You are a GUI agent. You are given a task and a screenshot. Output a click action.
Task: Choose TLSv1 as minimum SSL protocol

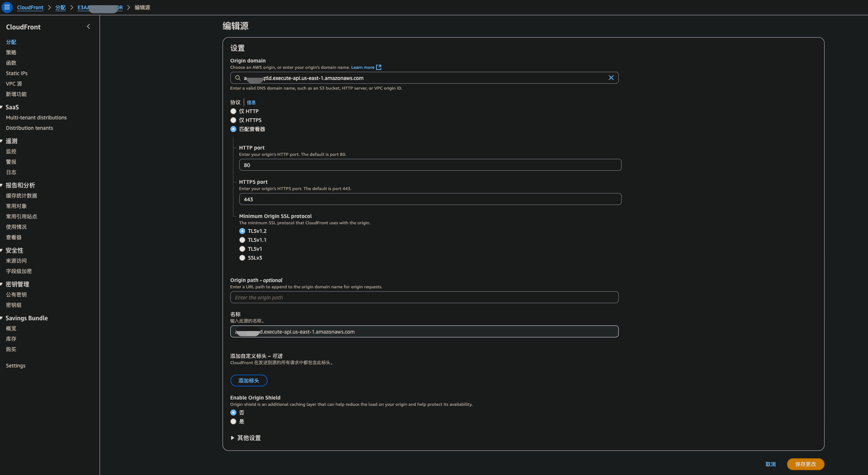[x=242, y=249]
